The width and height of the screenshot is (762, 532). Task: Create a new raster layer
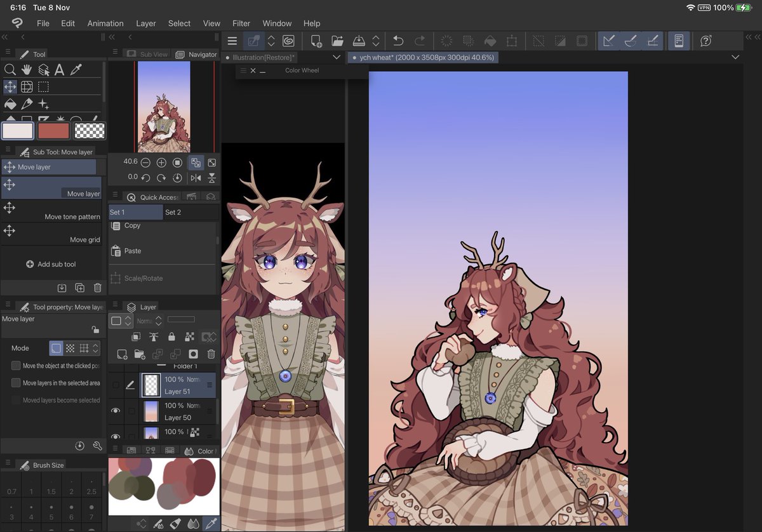(121, 354)
